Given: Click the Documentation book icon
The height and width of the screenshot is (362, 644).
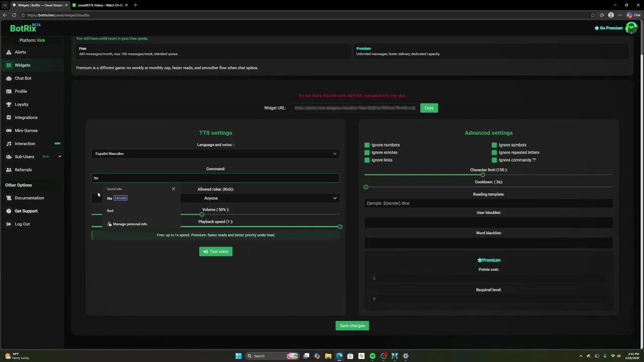Looking at the screenshot, I should (9, 198).
